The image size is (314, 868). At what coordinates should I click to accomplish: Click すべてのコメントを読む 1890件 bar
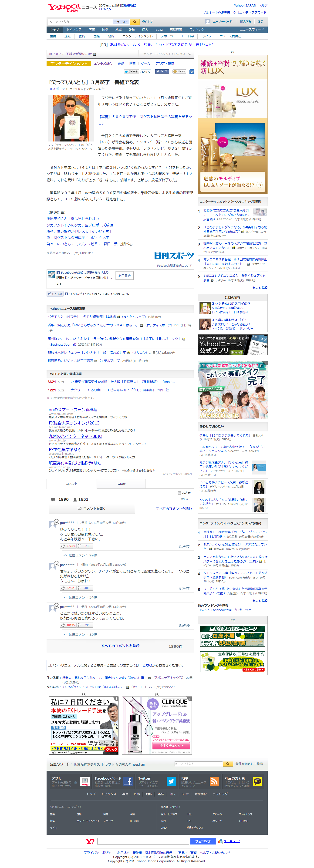pos(120,646)
